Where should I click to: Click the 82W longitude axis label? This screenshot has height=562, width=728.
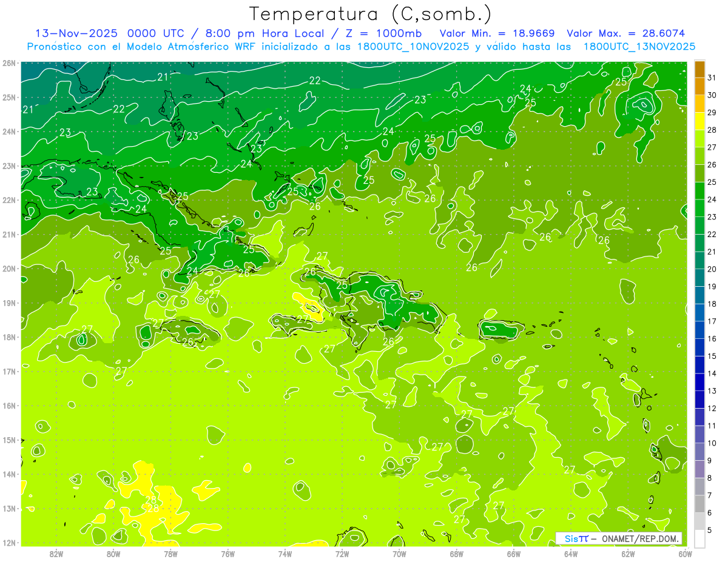tap(56, 553)
